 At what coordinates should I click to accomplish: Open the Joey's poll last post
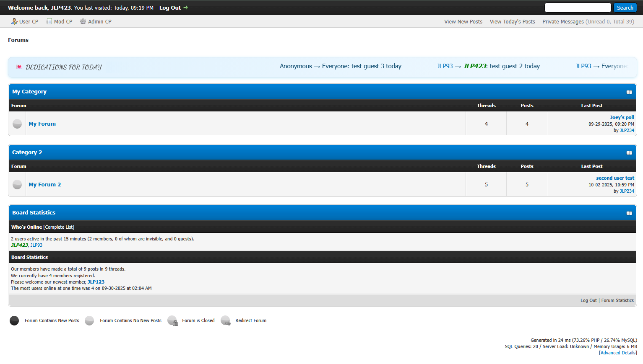[622, 117]
